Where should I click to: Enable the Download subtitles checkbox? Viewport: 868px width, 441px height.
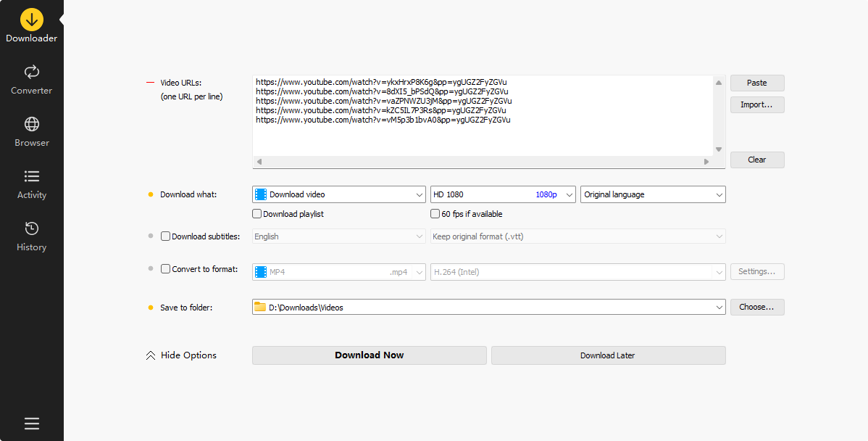[x=166, y=236]
